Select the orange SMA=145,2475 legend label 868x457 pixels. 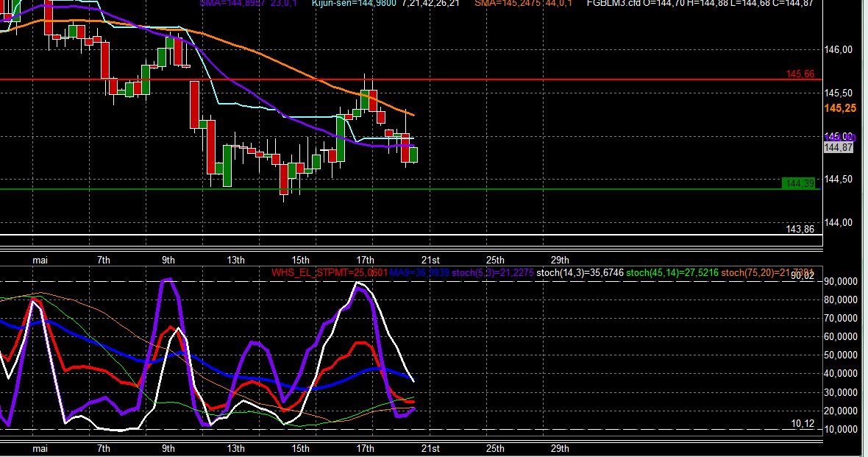pos(523,3)
